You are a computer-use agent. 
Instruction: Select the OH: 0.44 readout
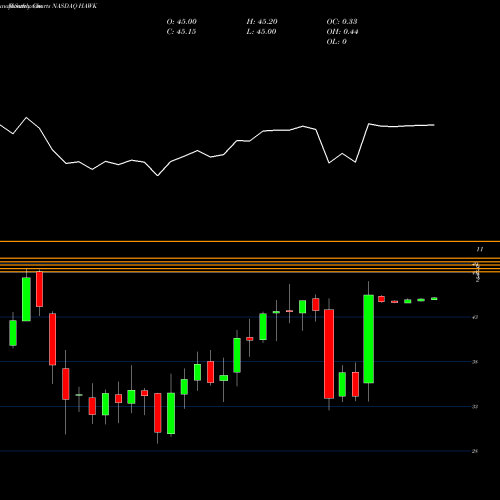342,32
